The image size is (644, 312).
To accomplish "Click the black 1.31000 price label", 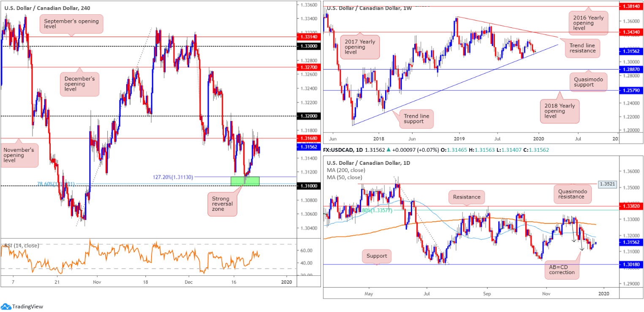I will [x=308, y=186].
